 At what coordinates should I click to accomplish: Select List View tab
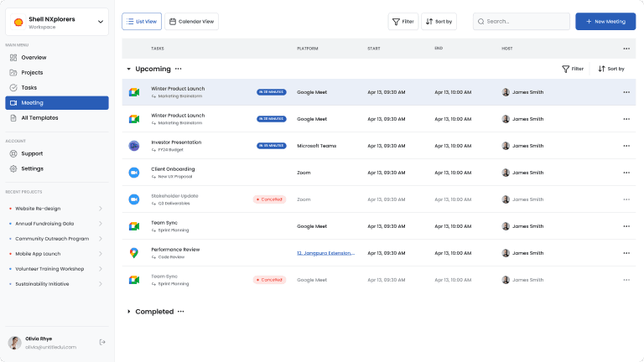coord(142,21)
